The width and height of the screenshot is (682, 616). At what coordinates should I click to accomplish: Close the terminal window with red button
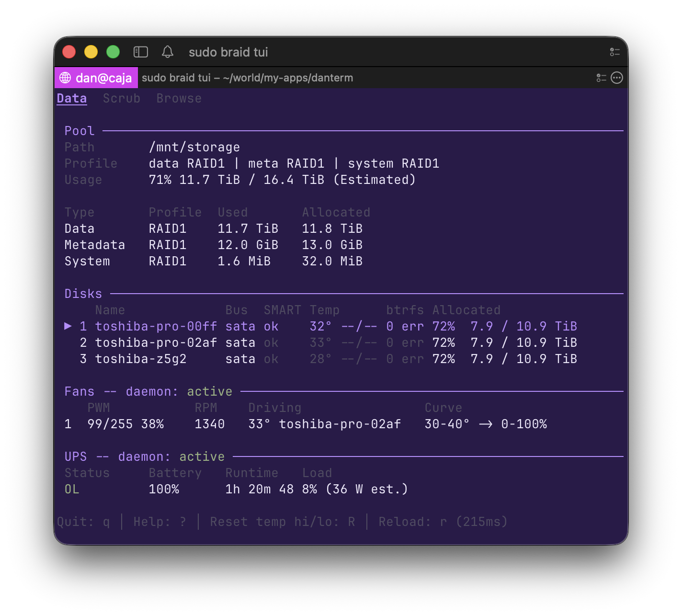(69, 52)
